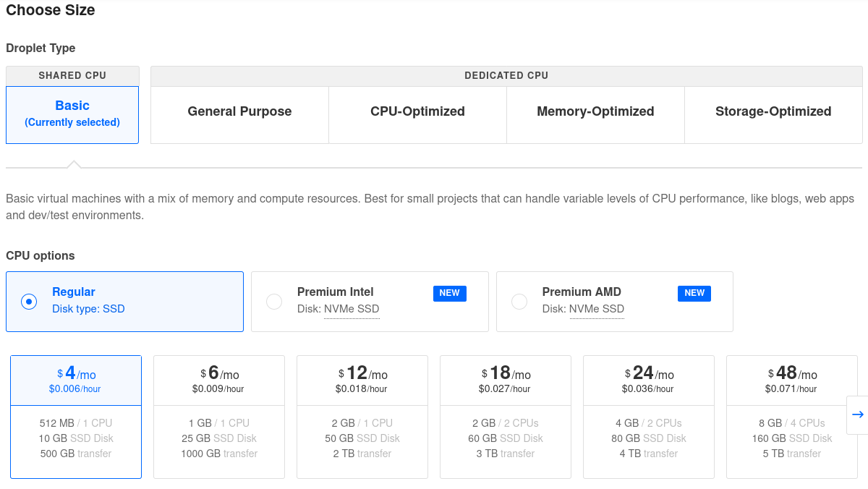Pick the $24/mo plan with 80 GB disk
This screenshot has width=868, height=489.
649,417
